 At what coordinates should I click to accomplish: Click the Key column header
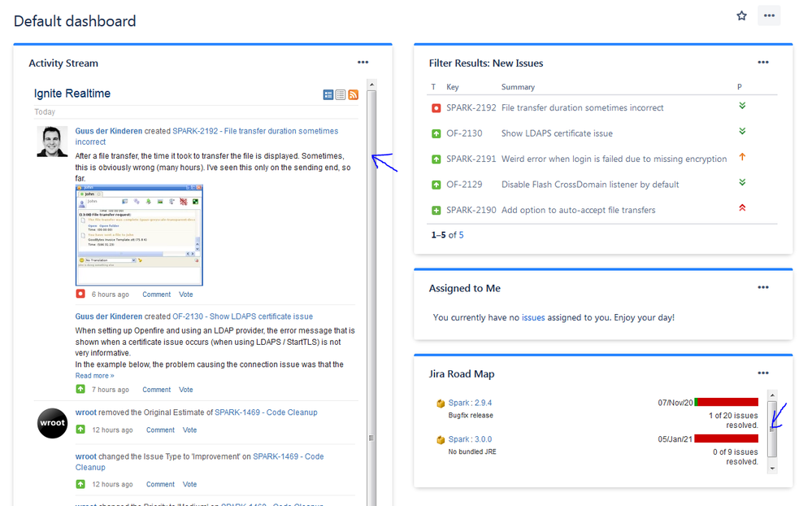tap(453, 86)
